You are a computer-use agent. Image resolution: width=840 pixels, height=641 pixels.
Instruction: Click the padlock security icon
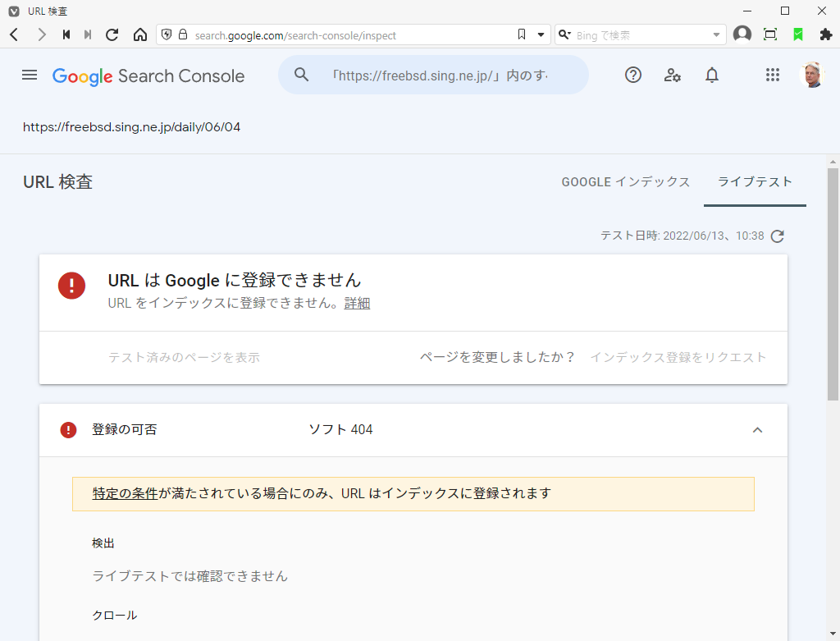click(x=183, y=34)
